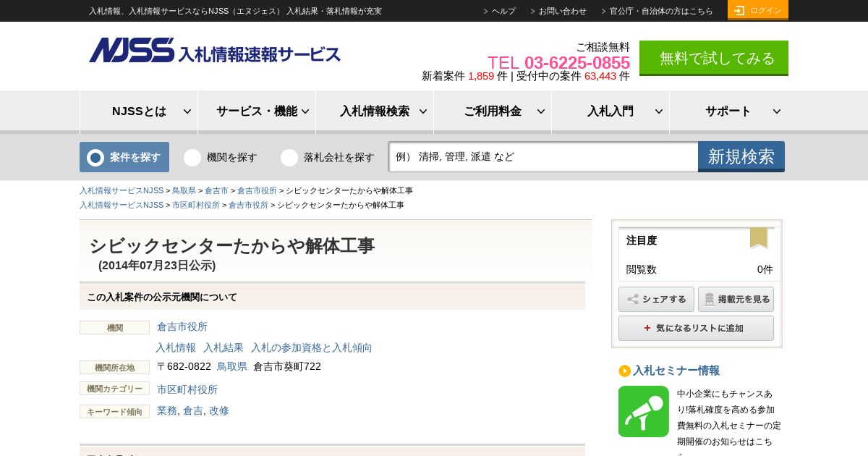Select the 案件を探す radio option
This screenshot has width=868, height=456.
95,157
